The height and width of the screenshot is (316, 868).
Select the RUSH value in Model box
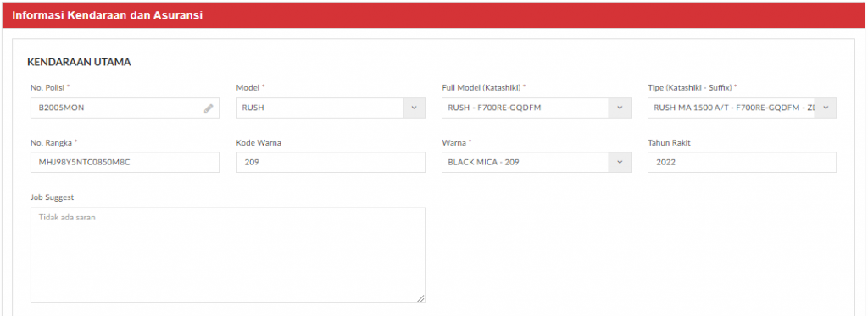[x=253, y=108]
